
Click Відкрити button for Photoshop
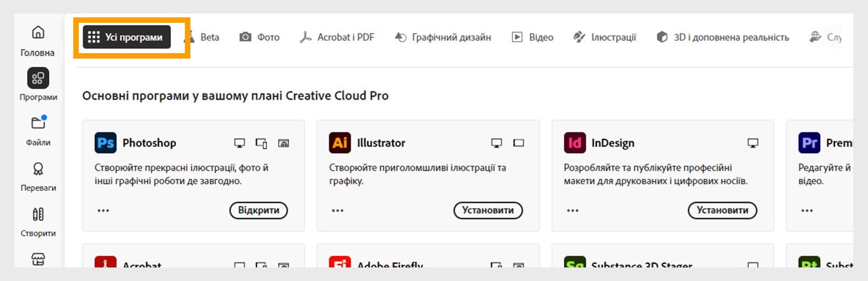[x=259, y=210]
